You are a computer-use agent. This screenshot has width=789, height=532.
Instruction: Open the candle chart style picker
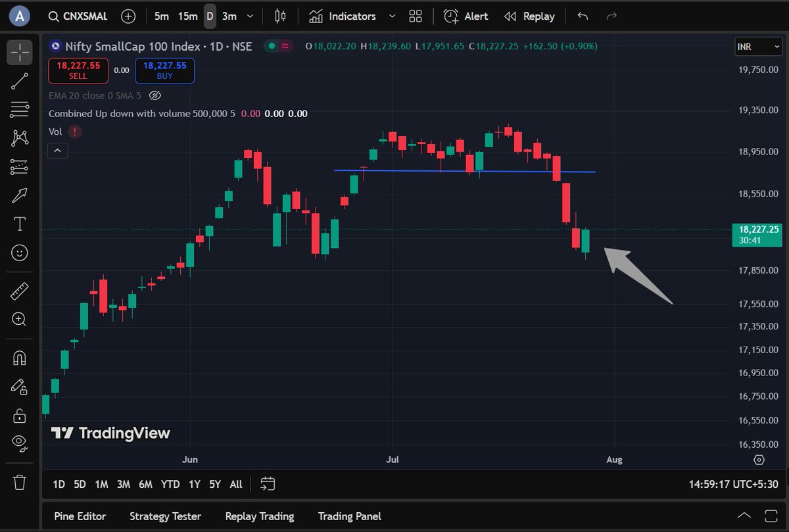pos(279,16)
